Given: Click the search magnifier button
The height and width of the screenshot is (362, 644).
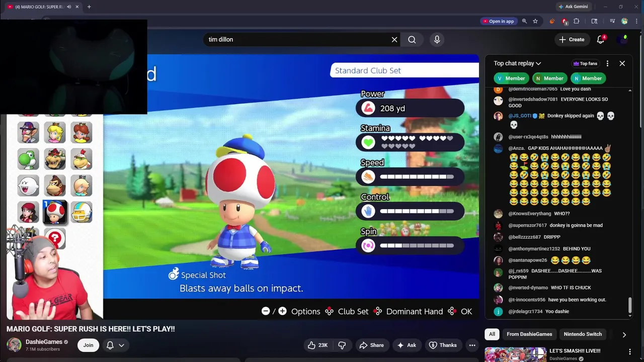Looking at the screenshot, I should (x=412, y=39).
